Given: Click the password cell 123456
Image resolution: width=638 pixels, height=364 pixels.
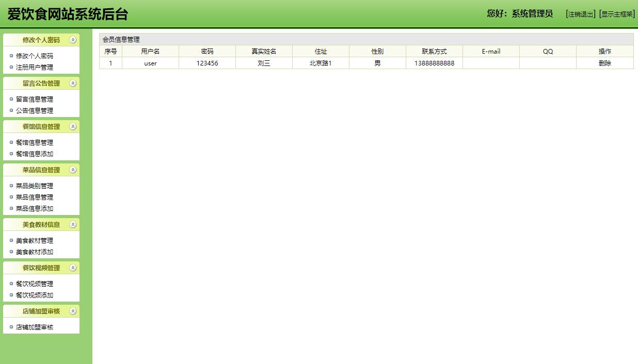Looking at the screenshot, I should (x=207, y=63).
